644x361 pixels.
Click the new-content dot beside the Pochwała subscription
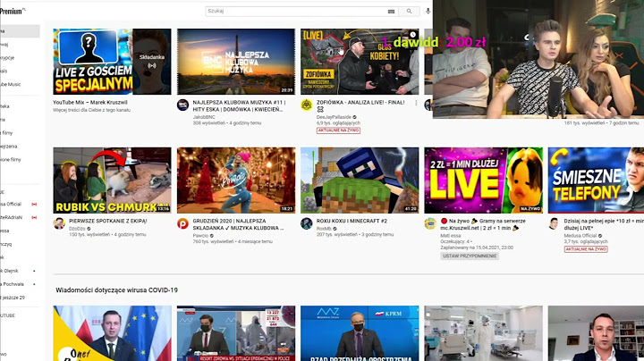click(34, 284)
